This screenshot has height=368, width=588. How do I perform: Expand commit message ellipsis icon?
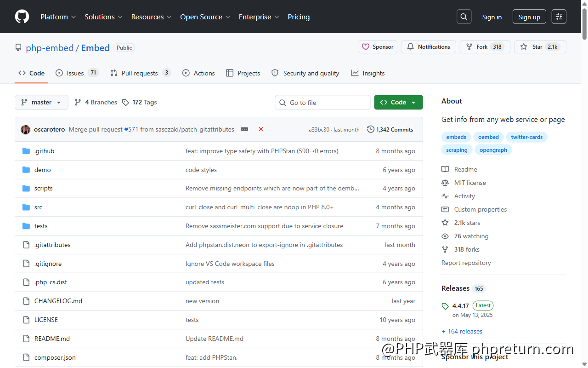pyautogui.click(x=244, y=130)
